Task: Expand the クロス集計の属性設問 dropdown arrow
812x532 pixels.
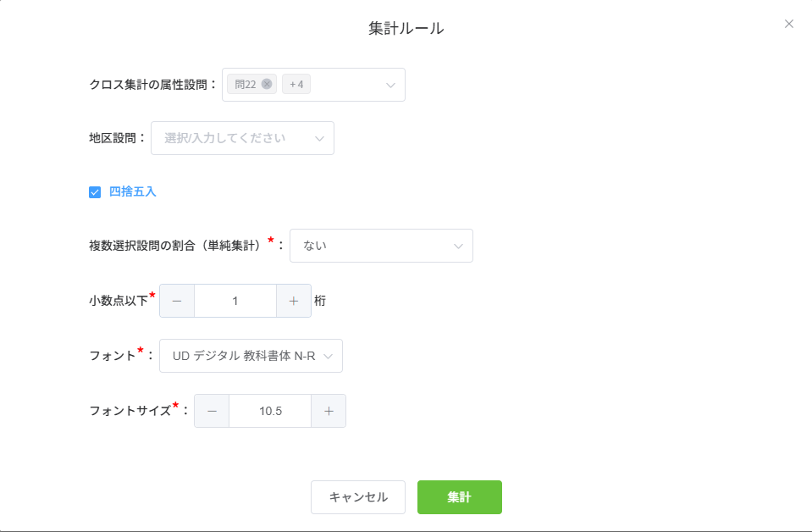Action: point(390,85)
